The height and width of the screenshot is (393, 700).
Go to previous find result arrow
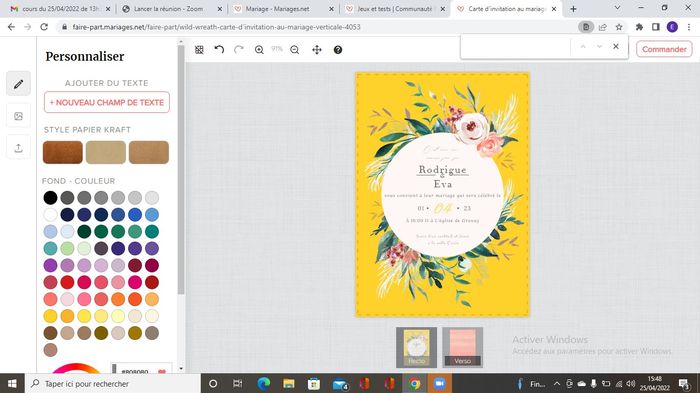click(x=583, y=46)
